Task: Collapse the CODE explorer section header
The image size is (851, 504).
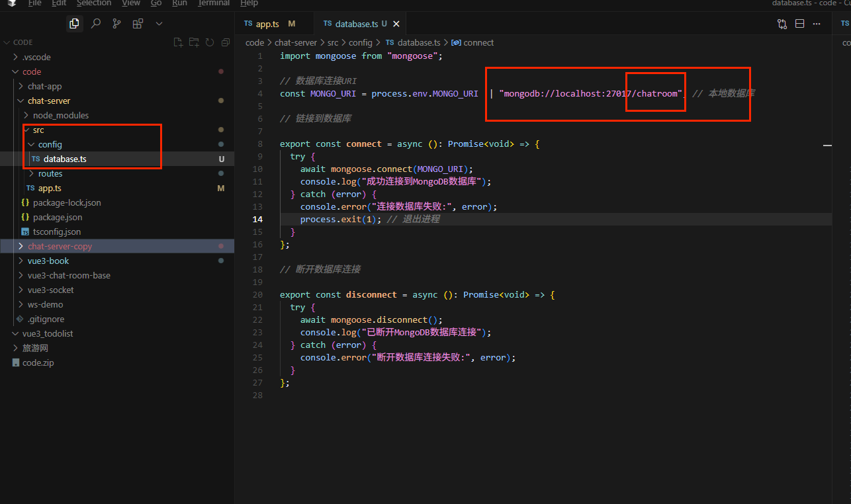Action: 22,42
